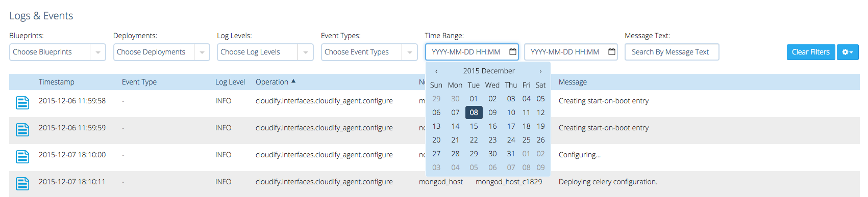Expand Choose Deployments dropdown arrow

point(202,52)
